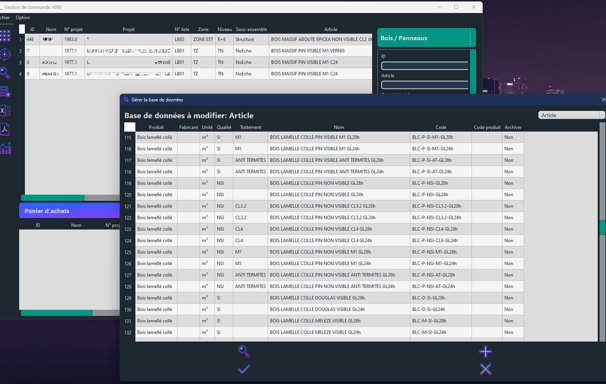This screenshot has width=606, height=384.
Task: Click the ID input field in Bois panel
Action: tap(425, 66)
